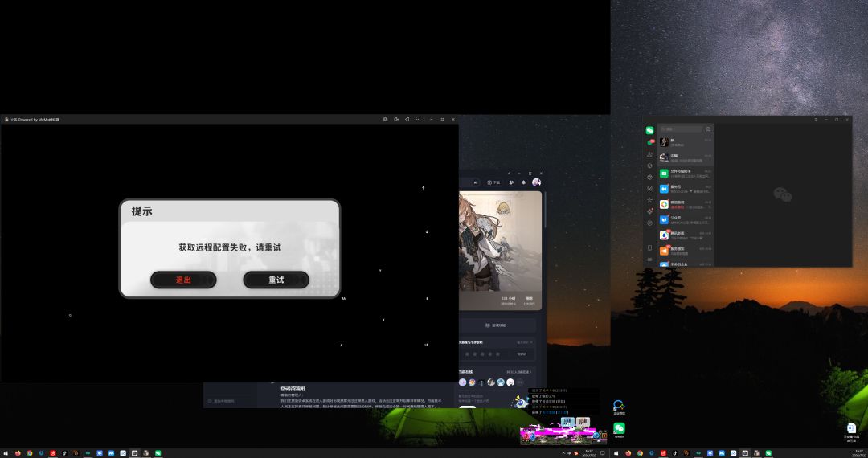Open the WeChat search compass icon in the sidebar
The image size is (868, 458).
coord(650,223)
